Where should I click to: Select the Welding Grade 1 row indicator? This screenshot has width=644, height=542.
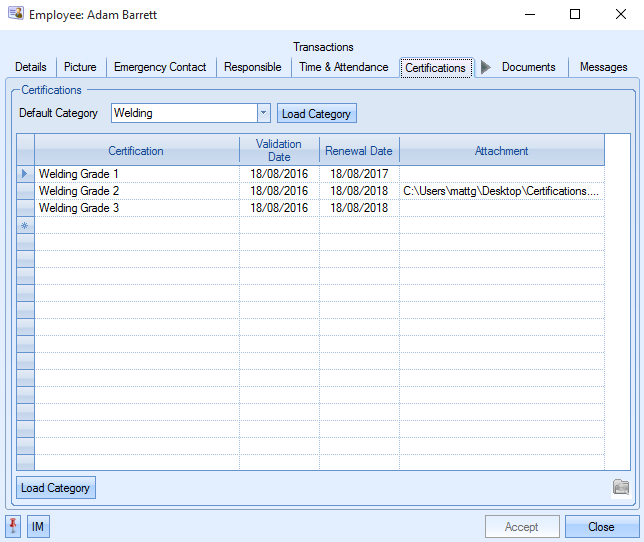click(25, 174)
